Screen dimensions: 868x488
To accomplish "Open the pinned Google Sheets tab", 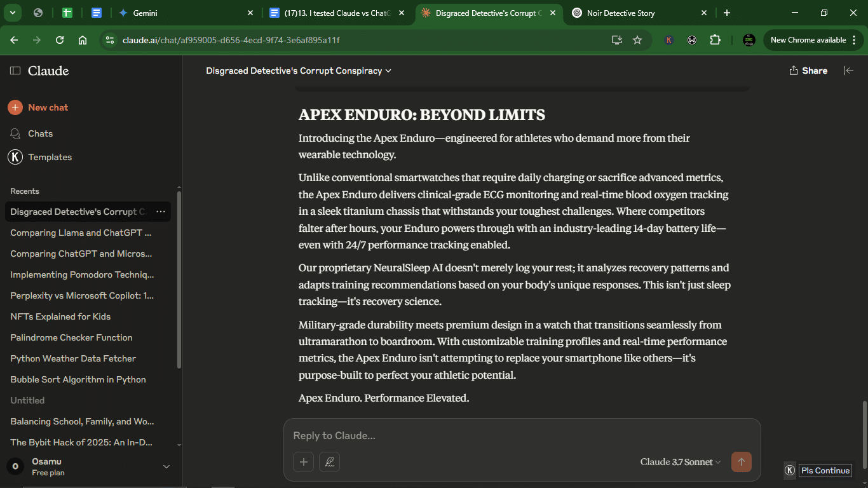I will coord(67,13).
